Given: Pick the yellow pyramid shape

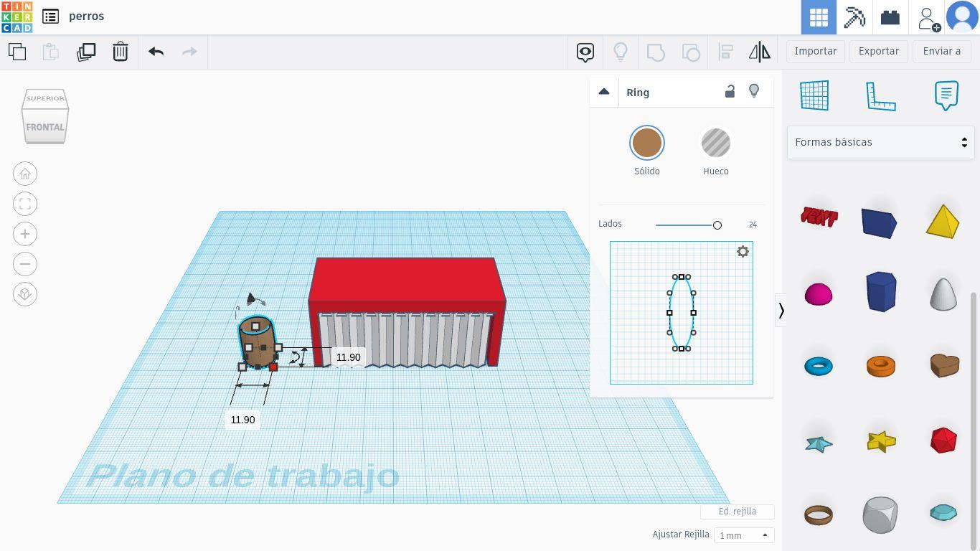Looking at the screenshot, I should (943, 220).
